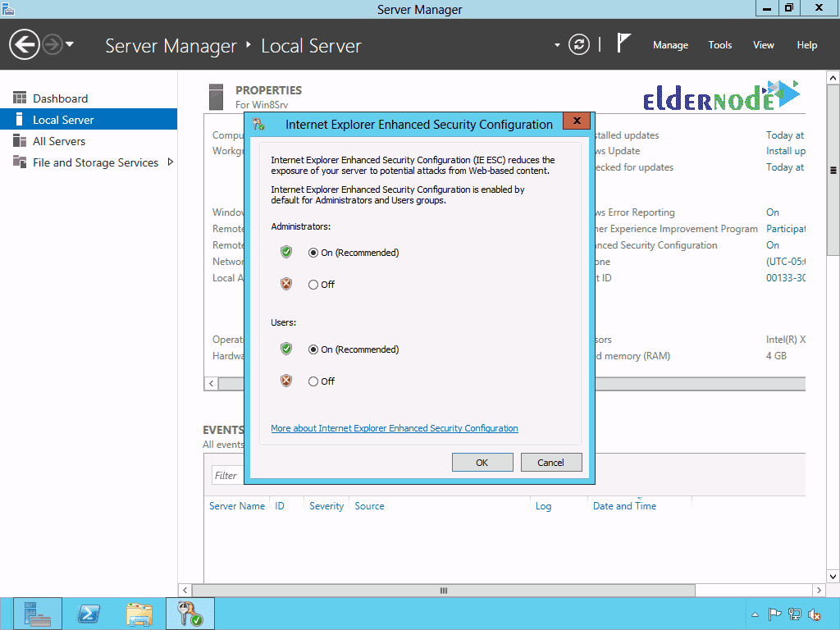This screenshot has height=630, width=840.
Task: Click the UTC-05 time zone value
Action: click(785, 262)
